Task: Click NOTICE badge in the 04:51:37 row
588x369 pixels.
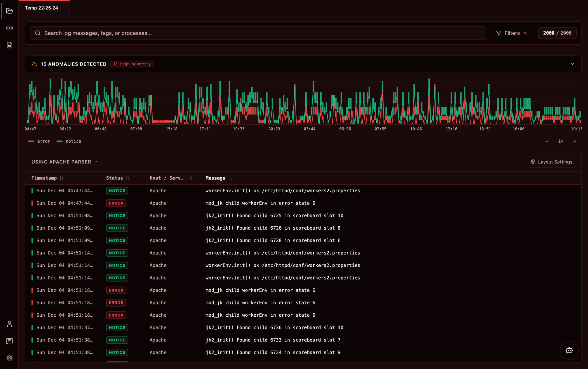Action: click(x=117, y=328)
